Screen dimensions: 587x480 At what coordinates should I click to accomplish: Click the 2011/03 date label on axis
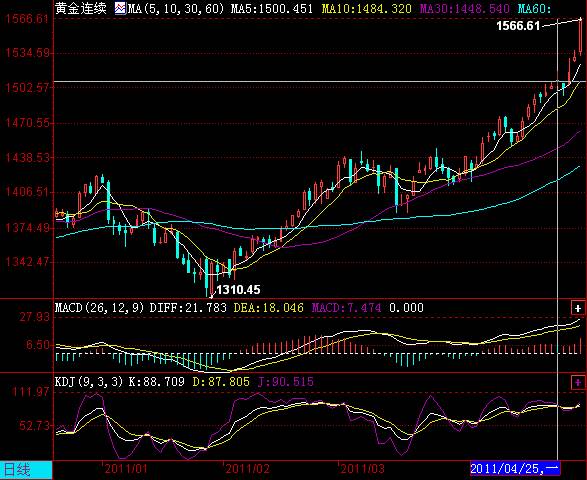click(x=362, y=469)
